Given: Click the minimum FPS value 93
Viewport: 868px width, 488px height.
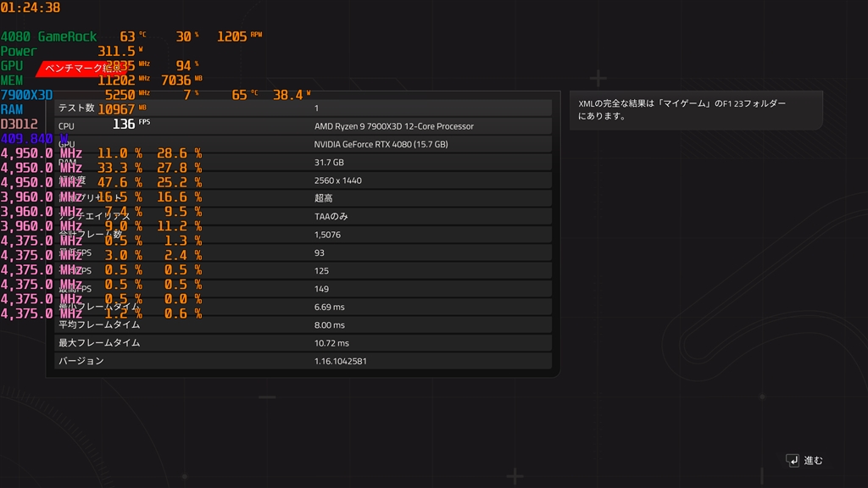Looking at the screenshot, I should [320, 252].
